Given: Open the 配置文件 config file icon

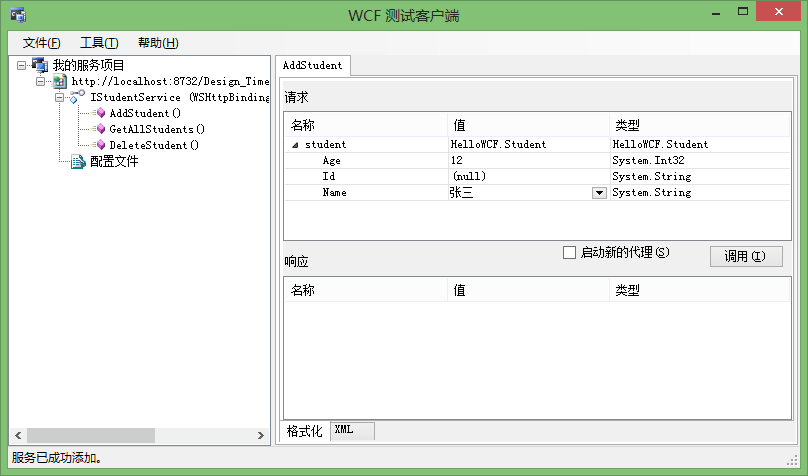Looking at the screenshot, I should [x=78, y=162].
